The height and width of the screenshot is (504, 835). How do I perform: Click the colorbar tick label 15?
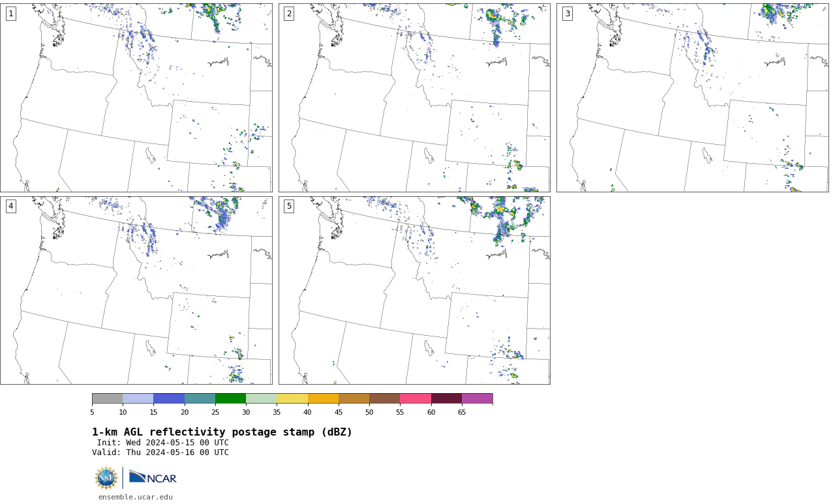[x=153, y=412]
